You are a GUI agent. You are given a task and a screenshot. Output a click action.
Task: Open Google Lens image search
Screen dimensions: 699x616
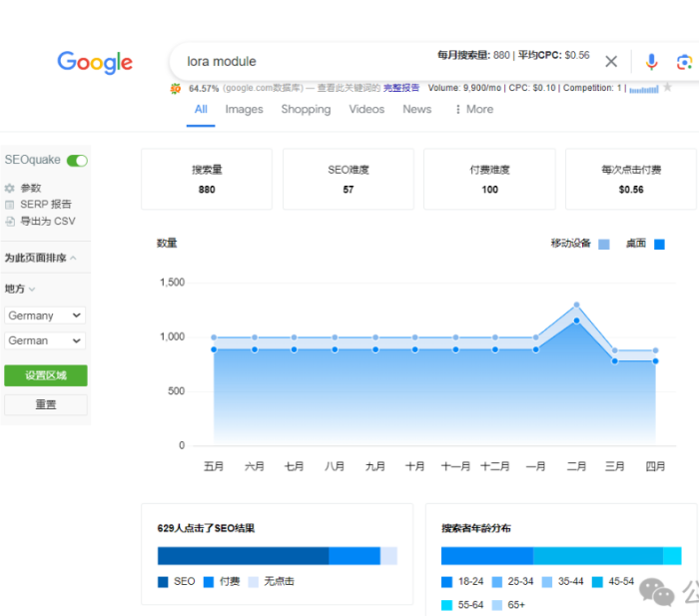pos(684,62)
